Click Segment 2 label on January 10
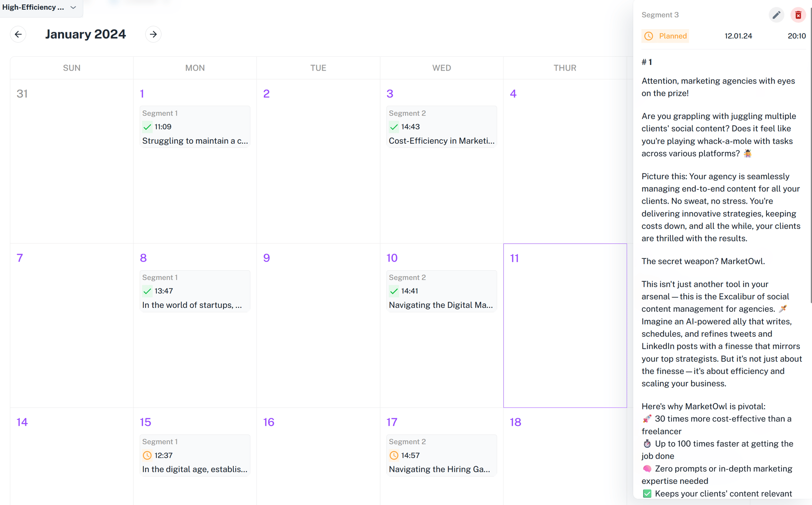Screen dimensions: 812x505 click(407, 278)
